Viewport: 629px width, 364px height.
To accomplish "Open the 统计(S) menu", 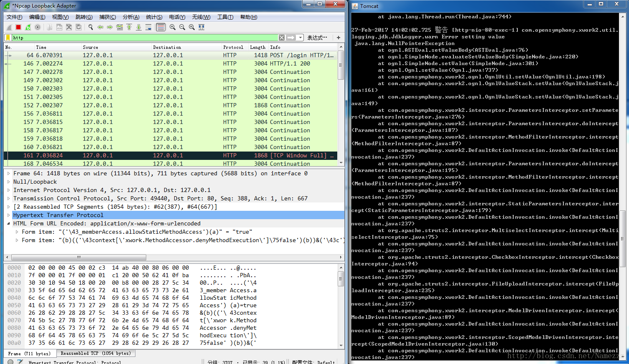I will coord(154,17).
